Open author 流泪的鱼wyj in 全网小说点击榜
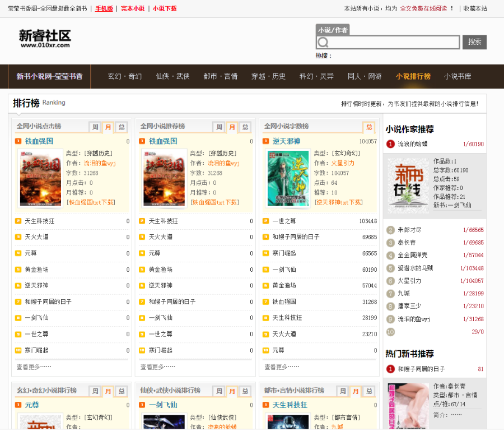504x436 pixels. click(x=100, y=163)
